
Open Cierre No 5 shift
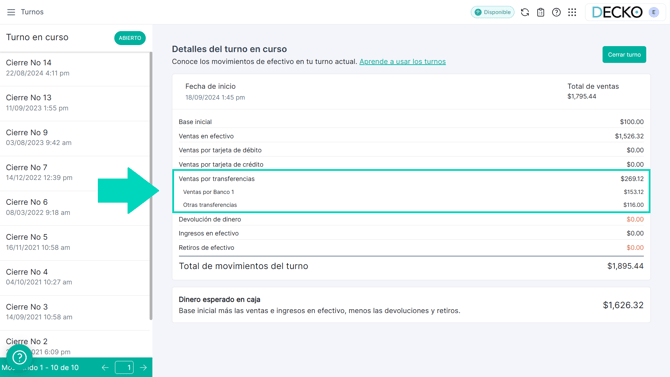click(x=75, y=242)
